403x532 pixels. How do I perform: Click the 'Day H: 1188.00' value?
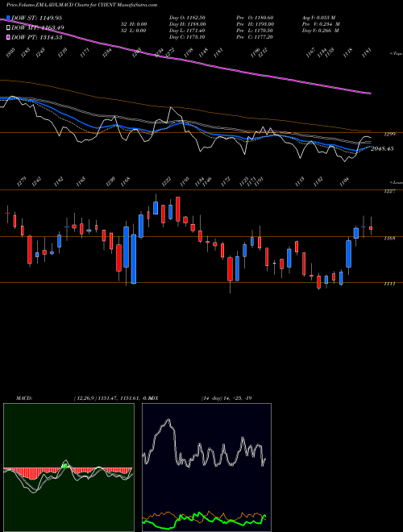point(187,24)
